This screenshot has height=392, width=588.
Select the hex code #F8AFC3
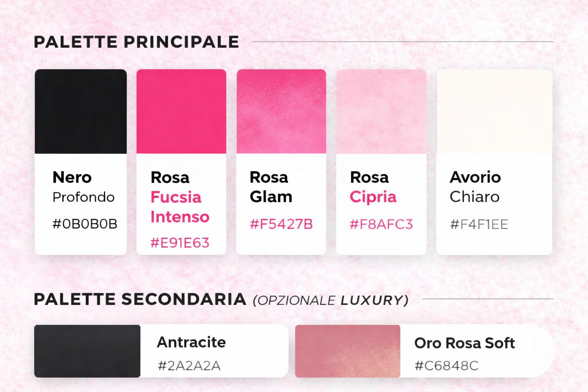point(381,224)
